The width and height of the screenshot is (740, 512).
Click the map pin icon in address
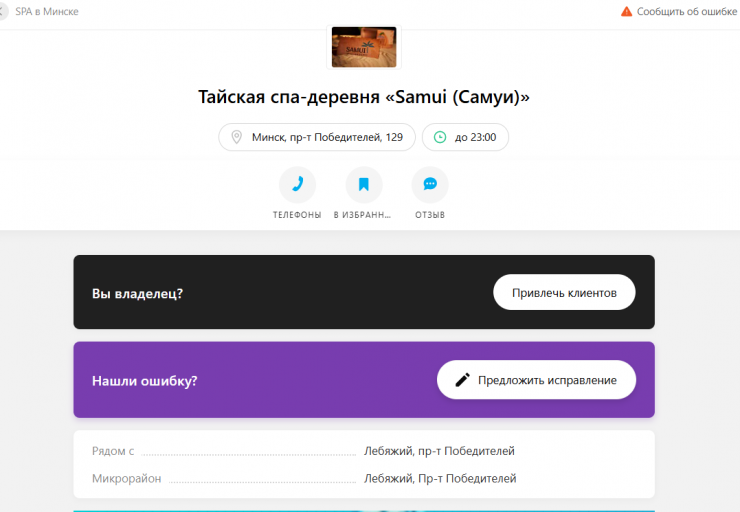[x=236, y=137]
